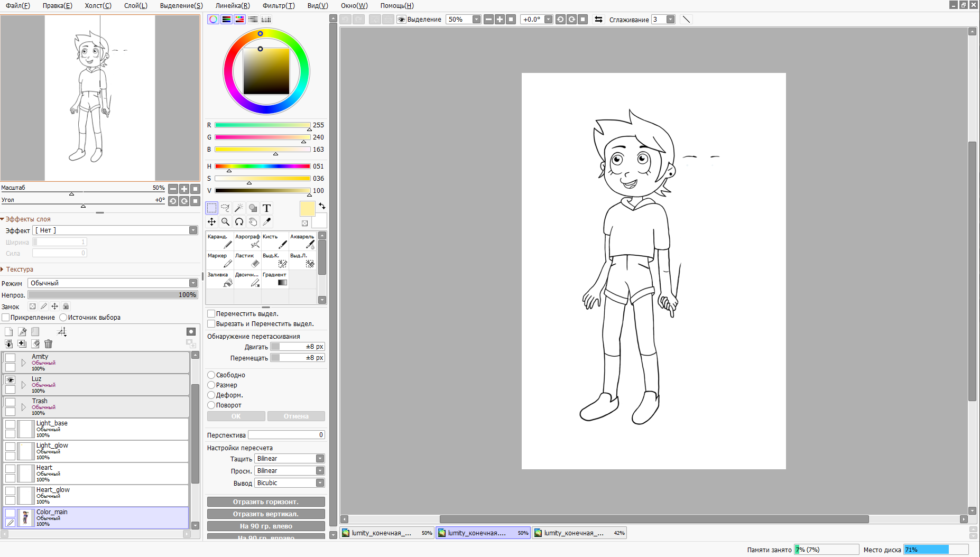
Task: Expand the Amity layer folder
Action: [24, 363]
